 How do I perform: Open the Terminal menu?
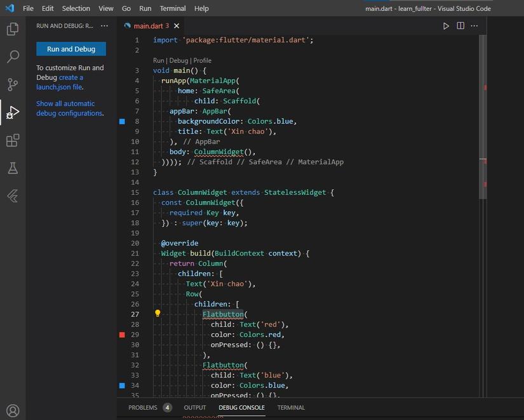tap(172, 8)
